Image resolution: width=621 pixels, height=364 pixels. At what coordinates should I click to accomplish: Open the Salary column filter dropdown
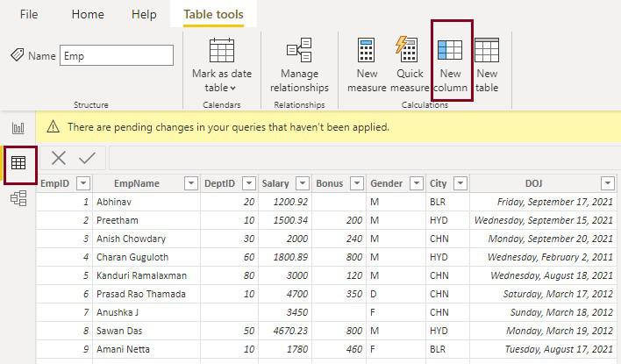(303, 183)
